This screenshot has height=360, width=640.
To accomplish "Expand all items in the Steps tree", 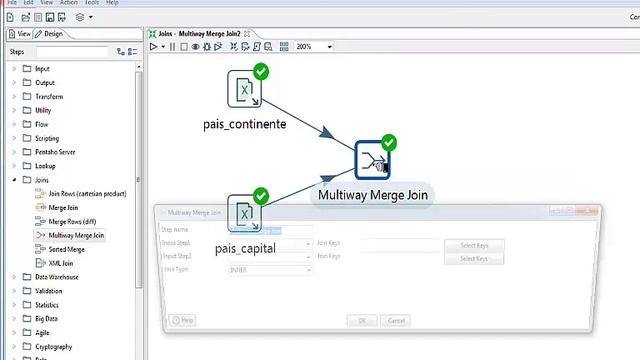I will [120, 52].
